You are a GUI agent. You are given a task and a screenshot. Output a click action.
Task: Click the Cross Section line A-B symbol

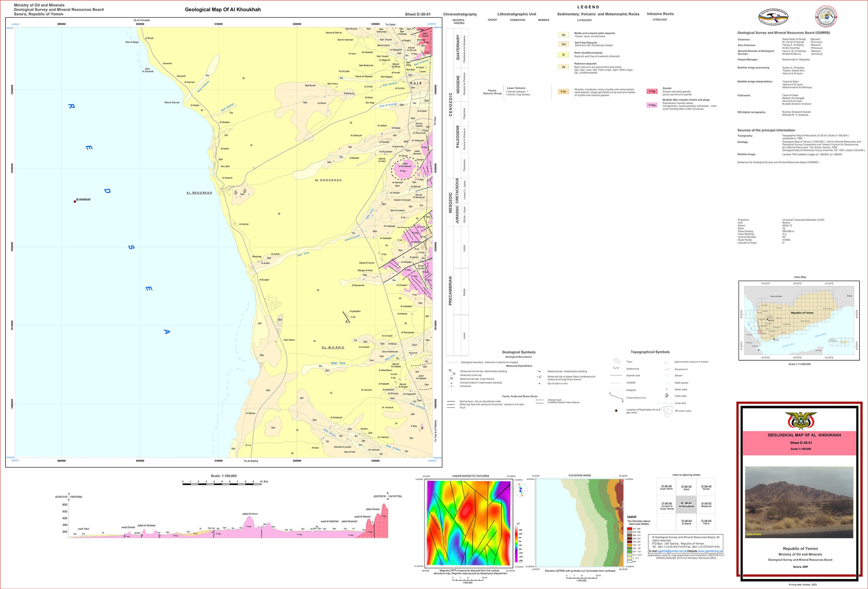pos(616,397)
